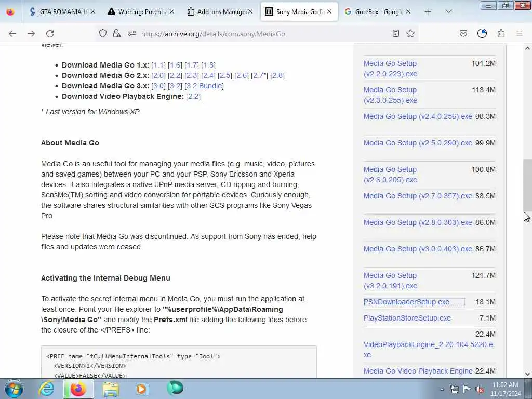
Task: Open Media Go 1.8 download link
Action: tap(208, 65)
